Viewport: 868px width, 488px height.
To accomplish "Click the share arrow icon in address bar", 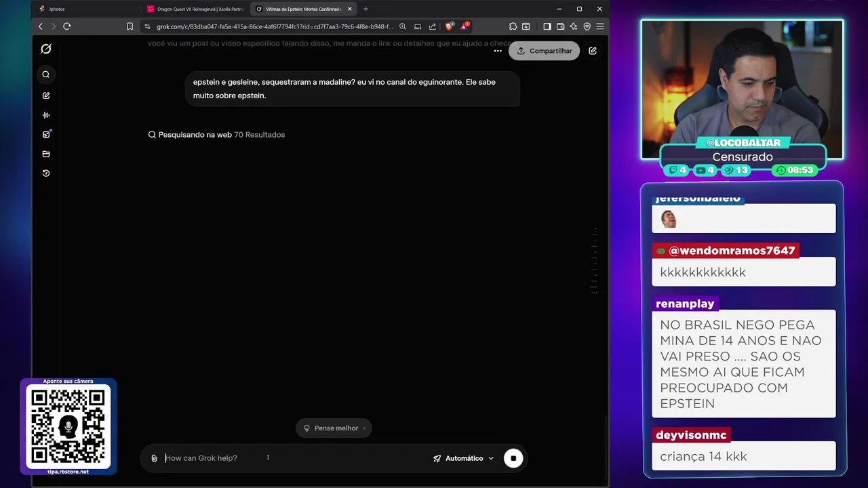I will 433,26.
